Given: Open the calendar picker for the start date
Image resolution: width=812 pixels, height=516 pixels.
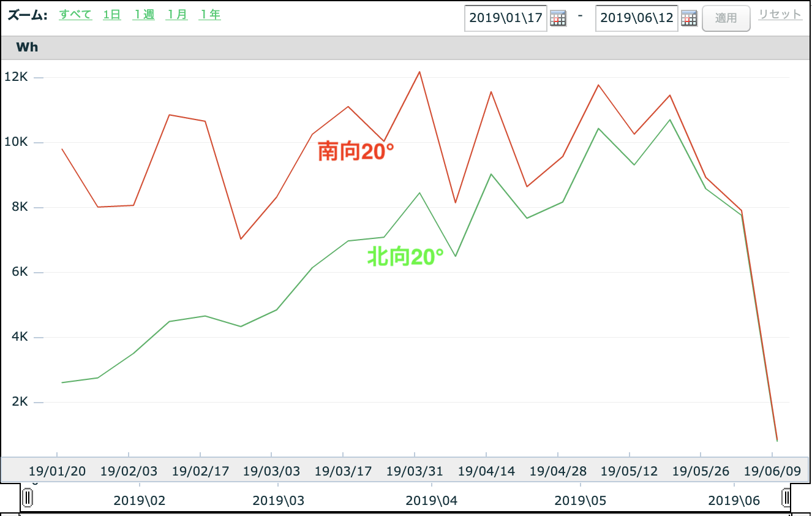Looking at the screenshot, I should pos(557,18).
